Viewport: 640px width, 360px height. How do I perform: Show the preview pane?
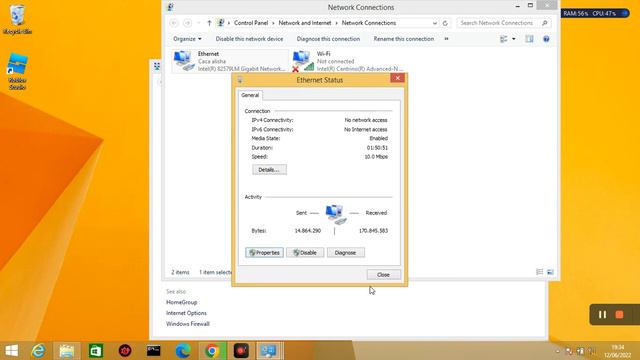coord(529,39)
